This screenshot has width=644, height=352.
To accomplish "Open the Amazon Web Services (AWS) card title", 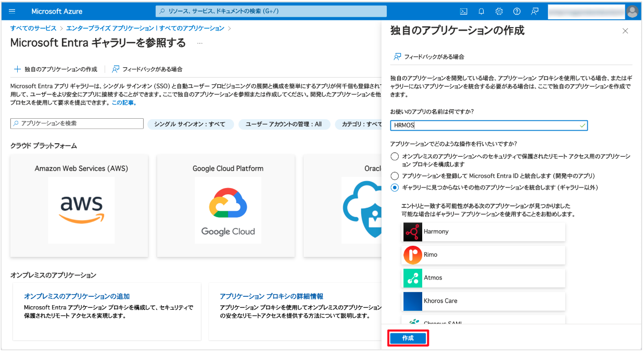I will [81, 169].
